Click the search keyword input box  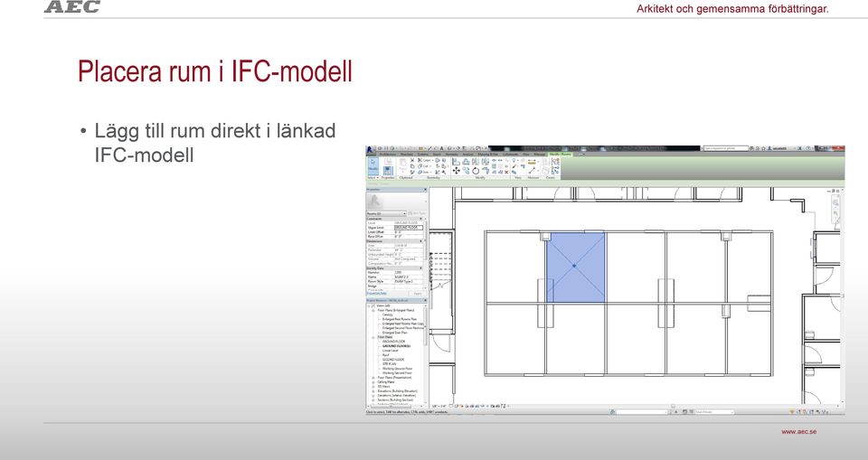point(726,148)
